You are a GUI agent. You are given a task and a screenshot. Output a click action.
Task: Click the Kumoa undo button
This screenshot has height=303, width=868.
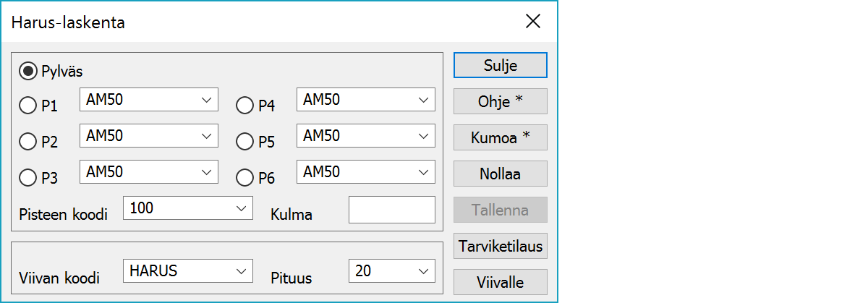click(500, 137)
